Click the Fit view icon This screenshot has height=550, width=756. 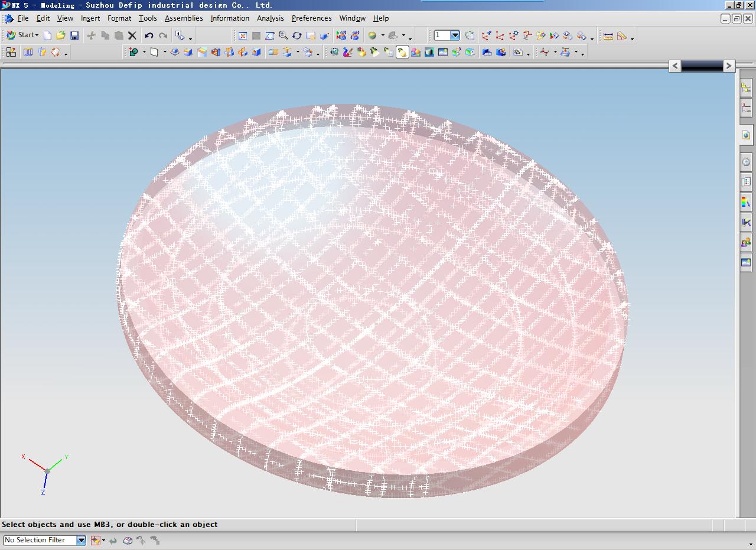click(242, 35)
